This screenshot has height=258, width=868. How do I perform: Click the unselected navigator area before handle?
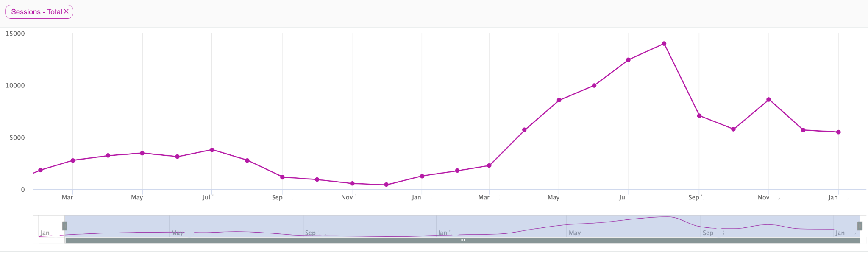[50, 225]
